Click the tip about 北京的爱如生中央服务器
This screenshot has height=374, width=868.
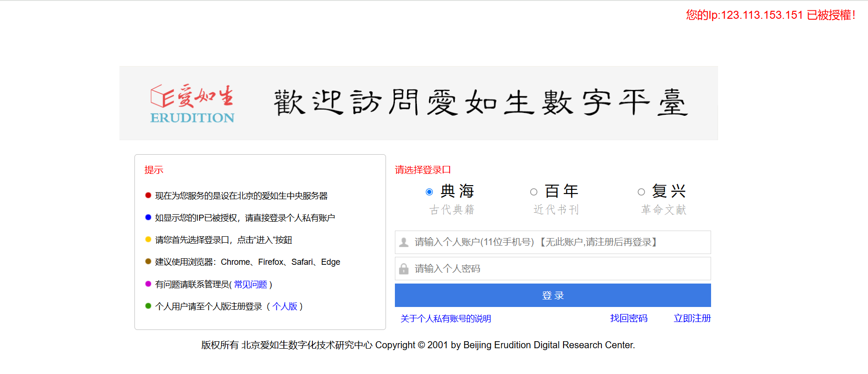point(241,196)
